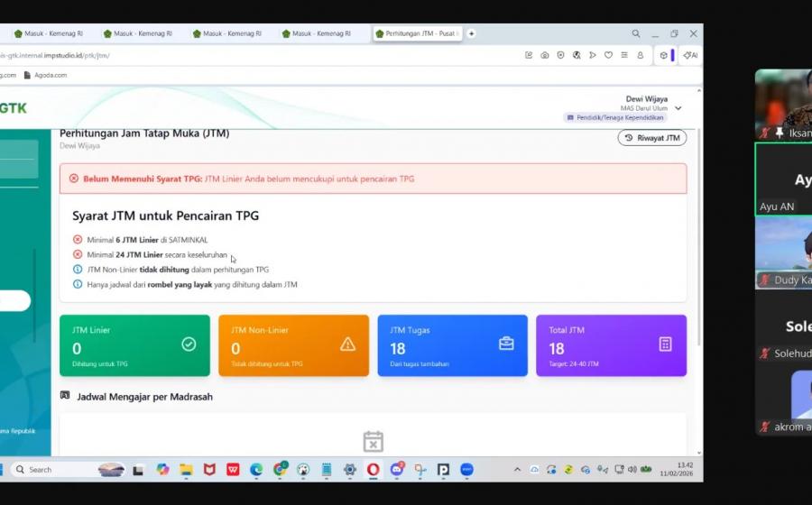Open Settings gear from the taskbar
812x505 pixels.
click(x=350, y=470)
